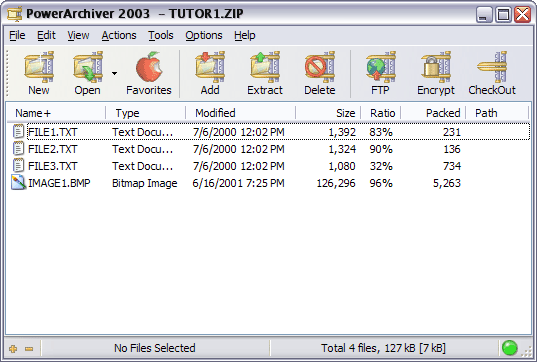
Task: Click the minus icon in status bar
Action: [29, 349]
